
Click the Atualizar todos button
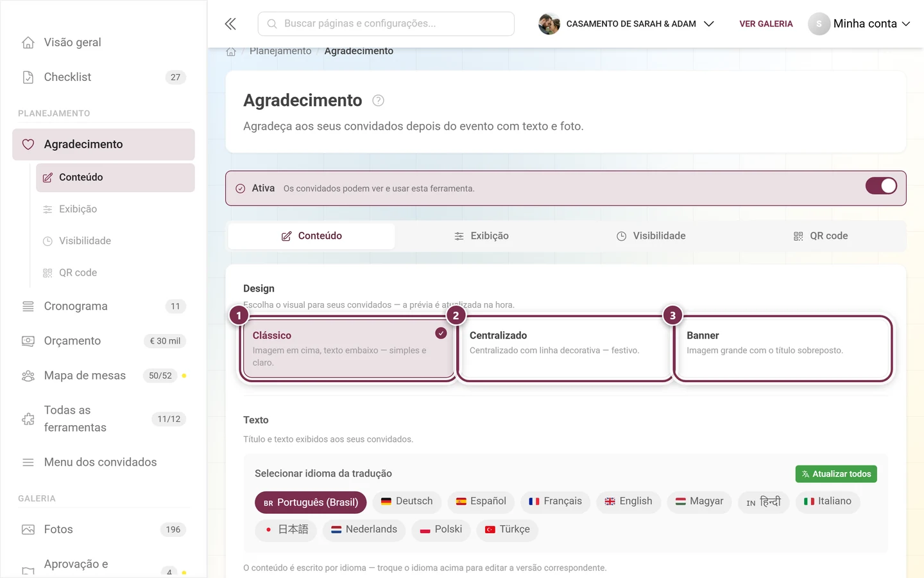coord(836,474)
